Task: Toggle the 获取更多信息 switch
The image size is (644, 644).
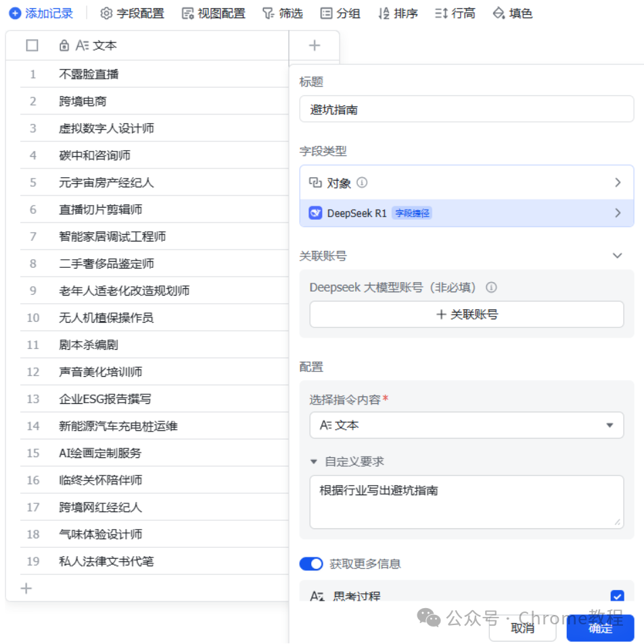Action: tap(311, 563)
